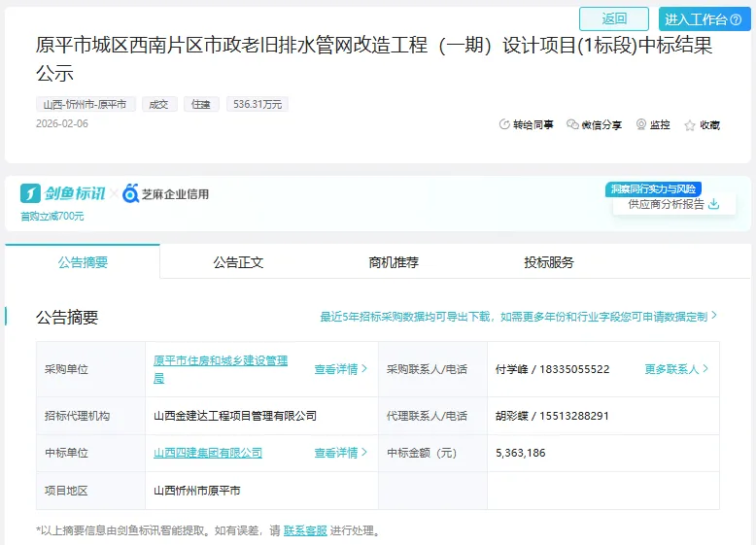Select the 投标服务 tab

pos(549,262)
